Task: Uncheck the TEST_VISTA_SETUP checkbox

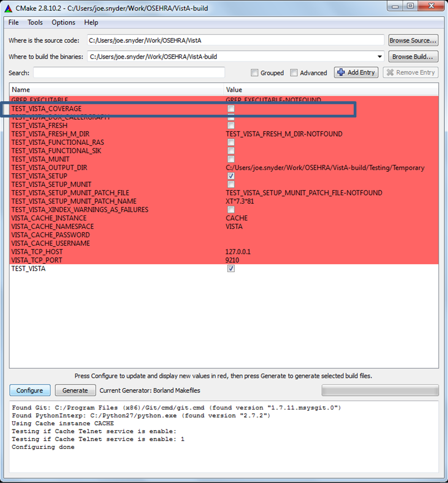Action: click(x=231, y=176)
